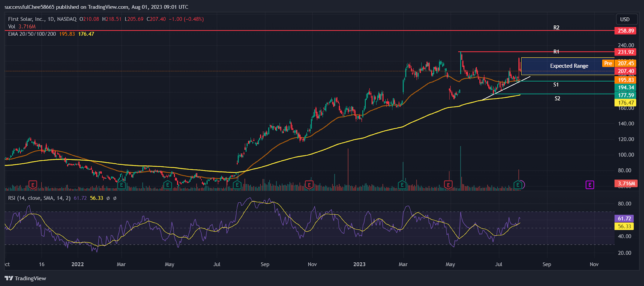Click the First Solar, Inc. symbol title

42,19
